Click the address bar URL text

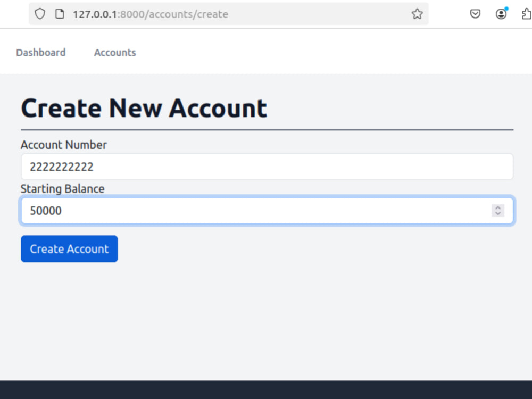[151, 14]
